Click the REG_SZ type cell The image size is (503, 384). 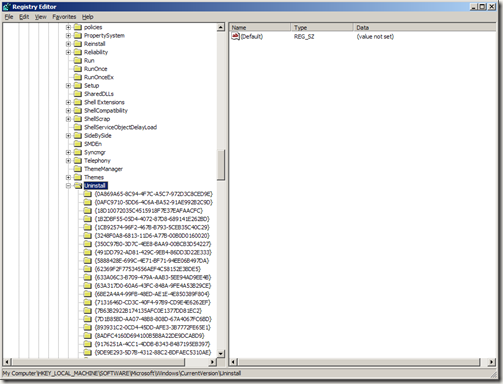click(304, 36)
